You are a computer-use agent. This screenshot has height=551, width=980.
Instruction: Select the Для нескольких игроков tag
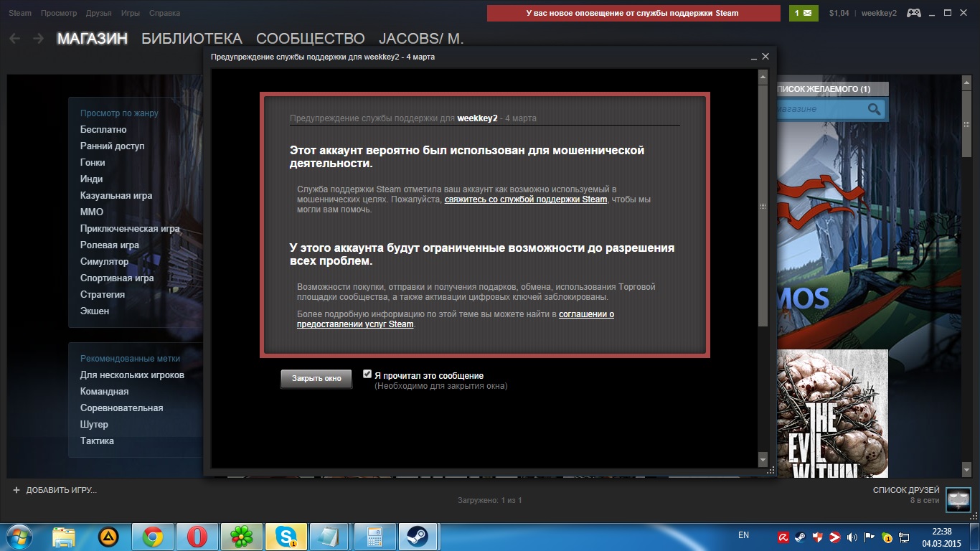pos(132,375)
